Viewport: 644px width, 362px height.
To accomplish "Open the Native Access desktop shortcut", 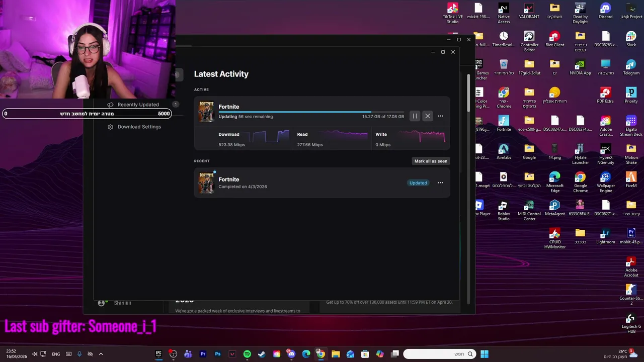I will coord(504,14).
